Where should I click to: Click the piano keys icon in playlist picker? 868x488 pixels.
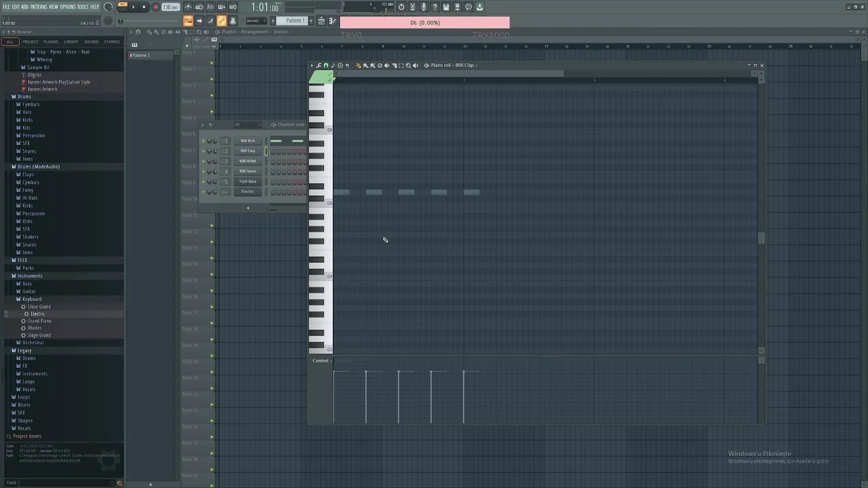click(x=134, y=45)
